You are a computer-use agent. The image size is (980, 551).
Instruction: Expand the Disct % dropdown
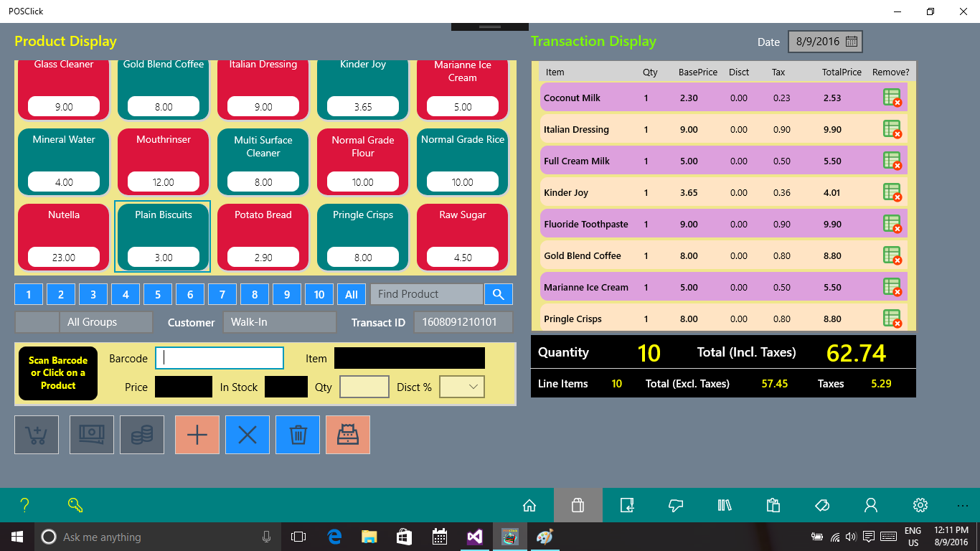[462, 387]
